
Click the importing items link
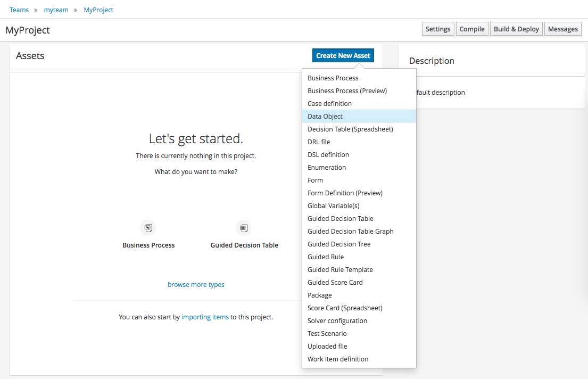pyautogui.click(x=205, y=317)
